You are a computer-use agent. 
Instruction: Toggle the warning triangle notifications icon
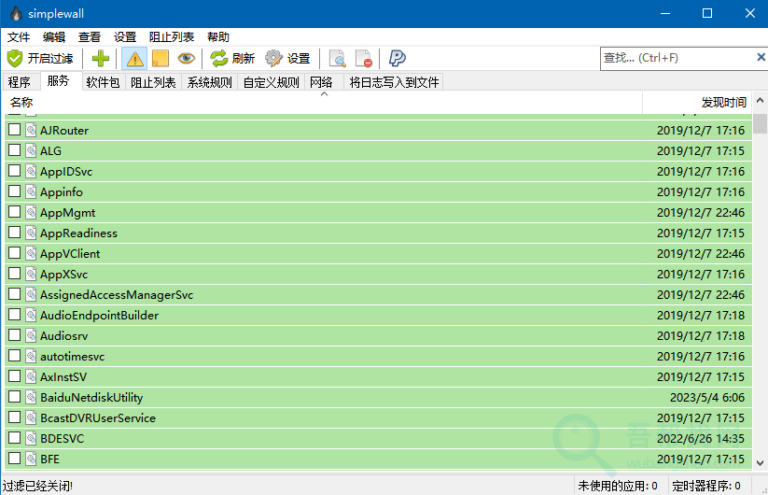[x=134, y=58]
